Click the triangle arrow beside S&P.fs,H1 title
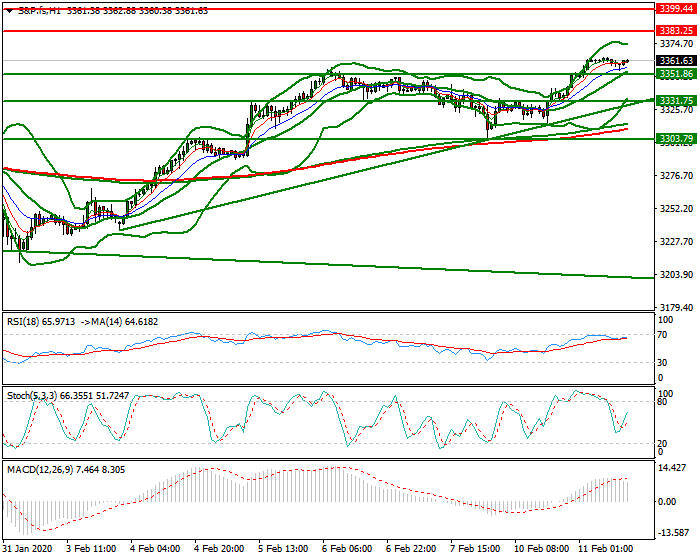Image resolution: width=700 pixels, height=560 pixels. pyautogui.click(x=9, y=11)
